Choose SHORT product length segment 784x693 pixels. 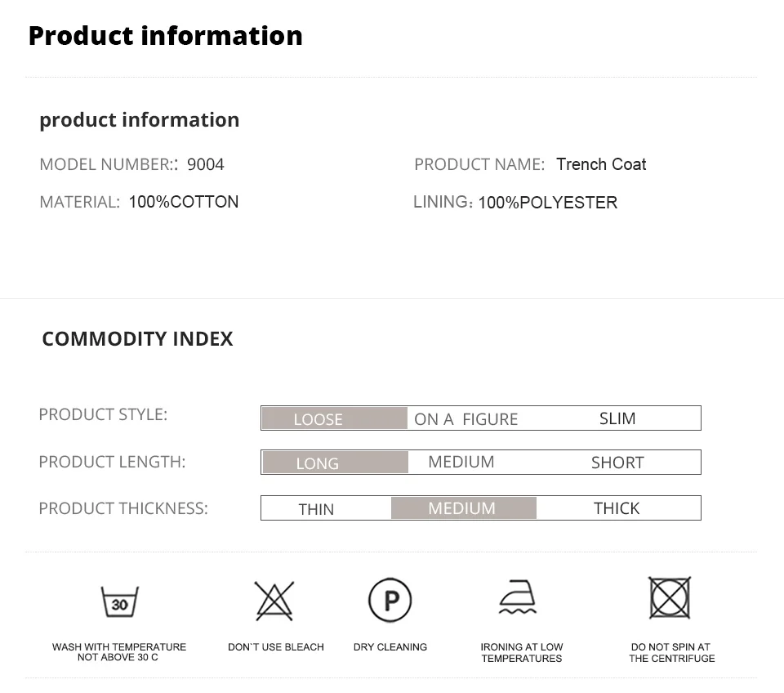(x=617, y=463)
